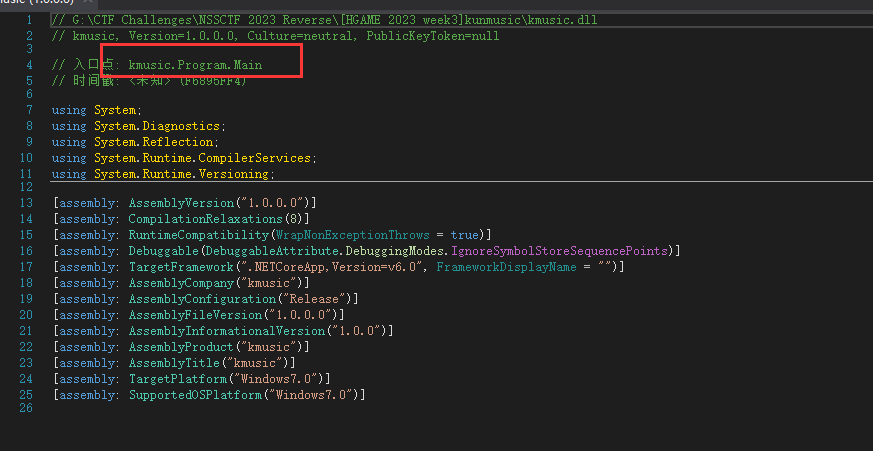Click the SupportedOSPlatform attribute
Image resolution: width=873 pixels, height=451 pixels.
pyautogui.click(x=194, y=395)
